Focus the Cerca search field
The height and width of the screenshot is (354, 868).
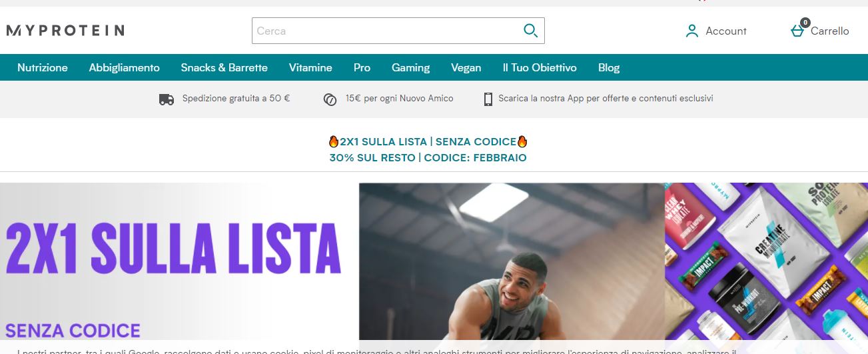click(398, 31)
